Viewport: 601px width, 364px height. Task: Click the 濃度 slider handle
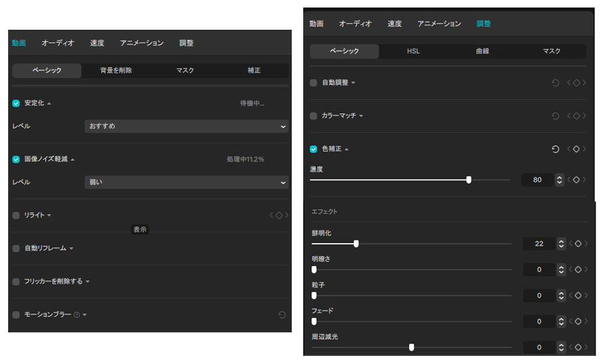click(469, 180)
